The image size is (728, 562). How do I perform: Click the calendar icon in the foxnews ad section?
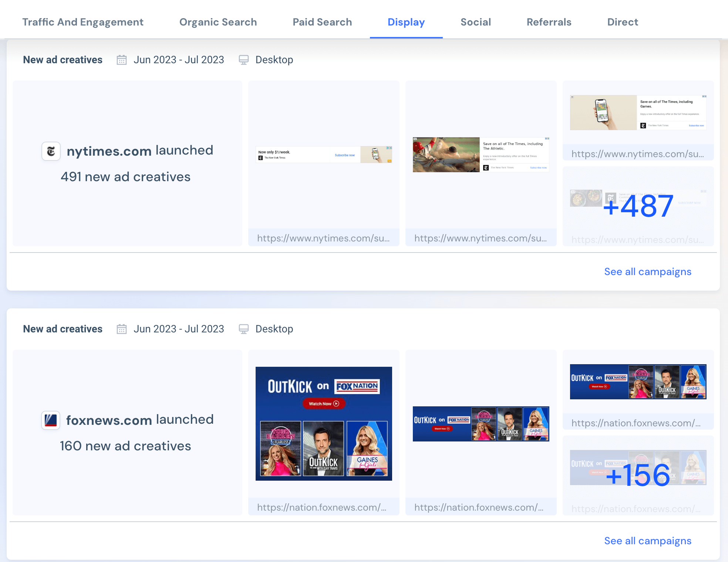122,329
